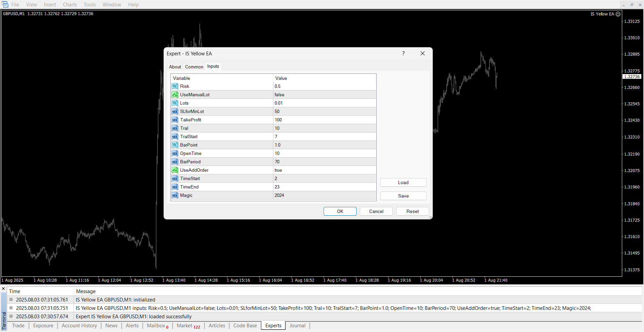Click the UseManualLot boolean icon

coord(175,95)
